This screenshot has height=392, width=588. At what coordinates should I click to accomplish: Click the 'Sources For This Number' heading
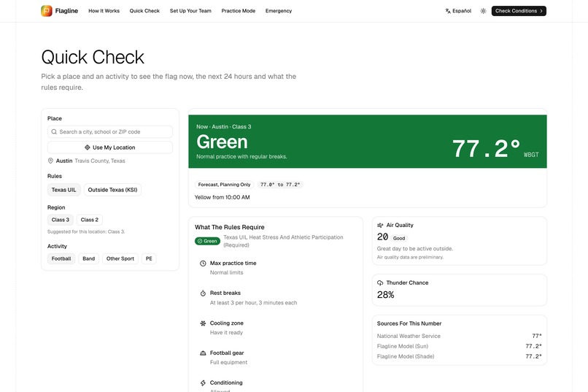(409, 323)
